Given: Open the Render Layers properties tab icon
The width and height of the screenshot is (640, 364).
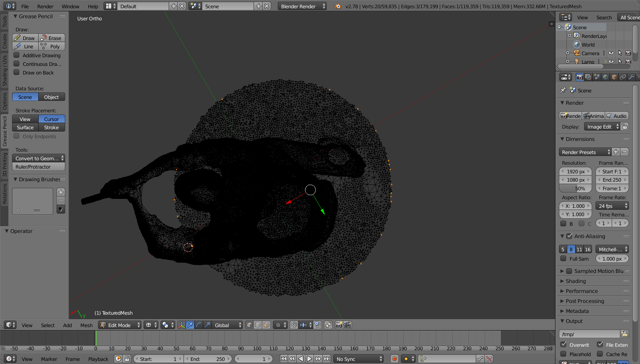Looking at the screenshot, I should click(588, 77).
